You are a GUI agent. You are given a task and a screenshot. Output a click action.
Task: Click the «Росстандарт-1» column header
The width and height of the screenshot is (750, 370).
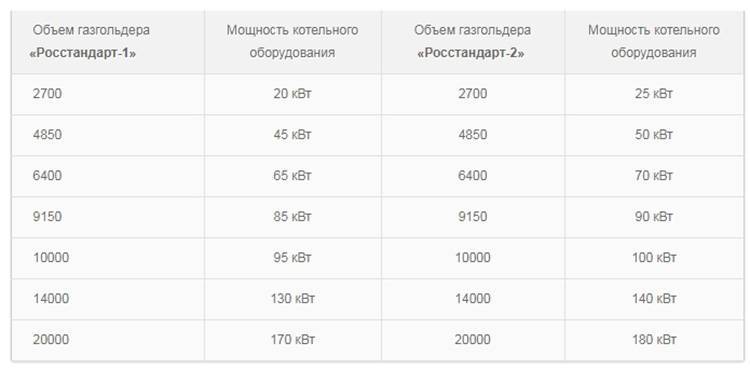[x=108, y=42]
